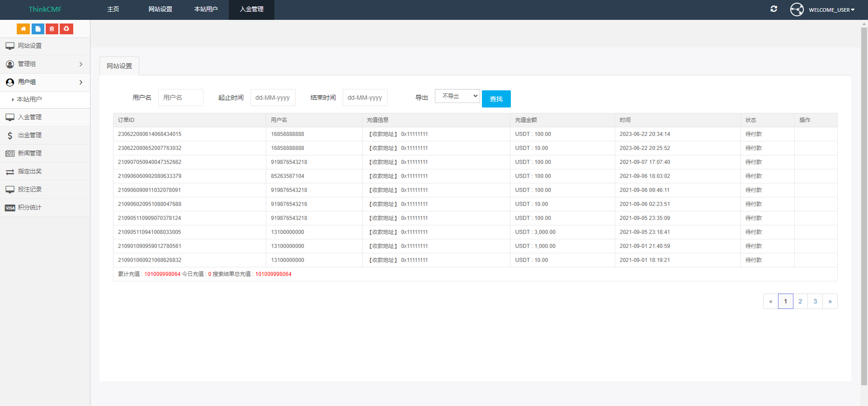Click the 起止时间 date field
Screen dimensions: 868x406
click(273, 98)
